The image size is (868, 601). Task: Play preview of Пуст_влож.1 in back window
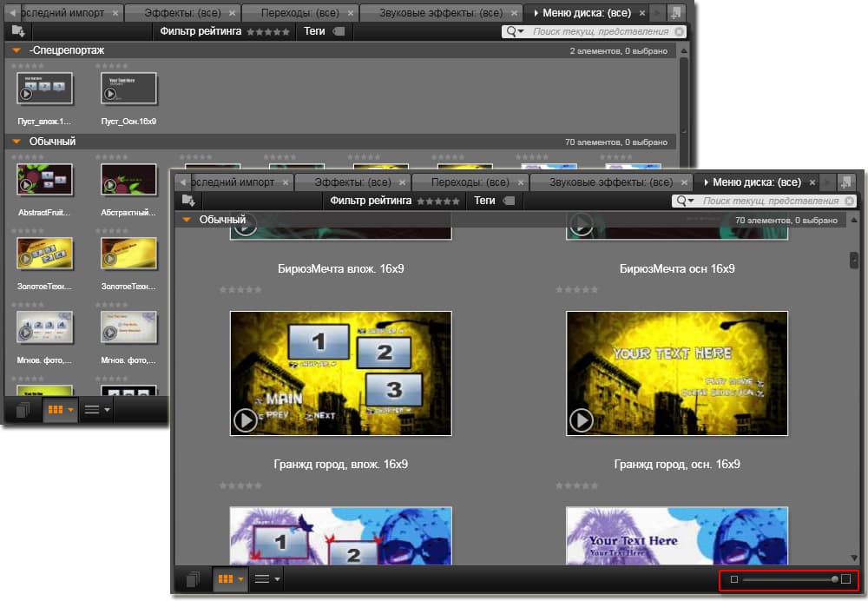pyautogui.click(x=25, y=94)
